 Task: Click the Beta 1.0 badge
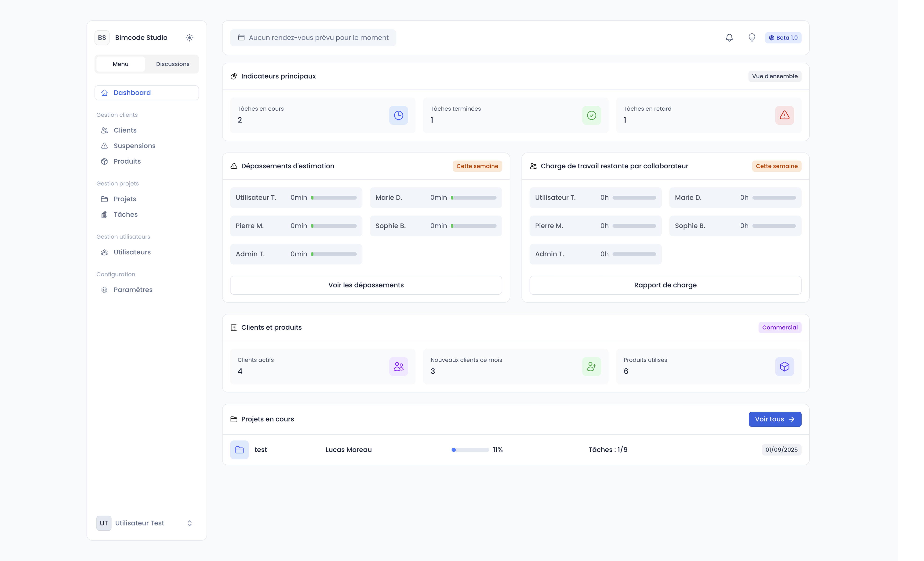tap(783, 37)
